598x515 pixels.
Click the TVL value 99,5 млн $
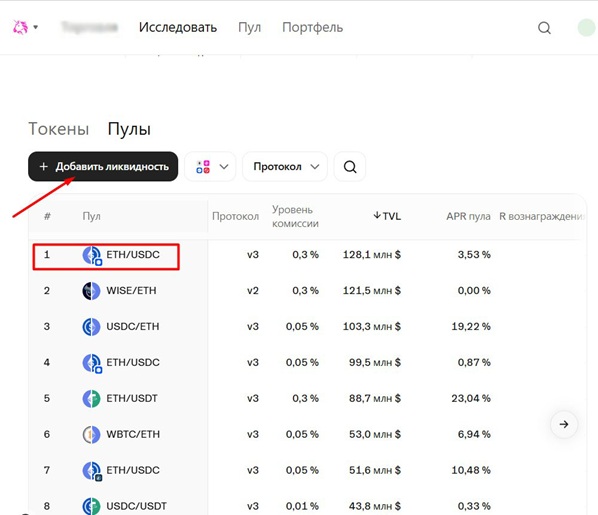click(375, 362)
